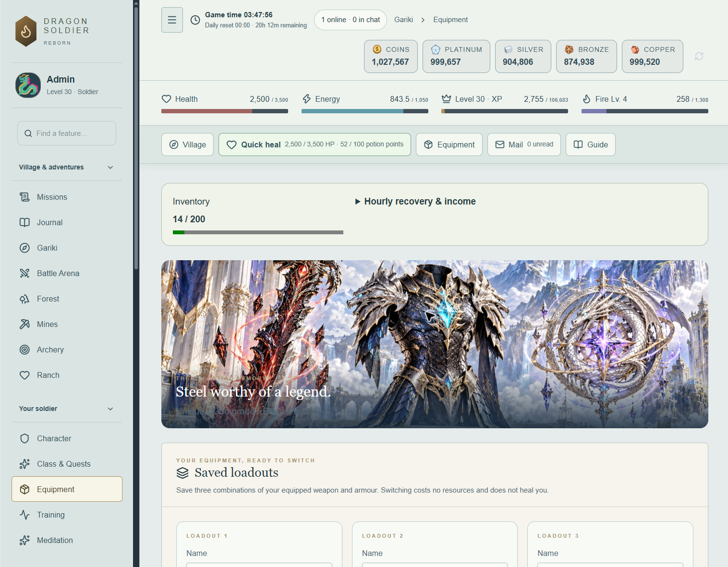Click the Health progress bar
The height and width of the screenshot is (567, 728).
tap(225, 111)
